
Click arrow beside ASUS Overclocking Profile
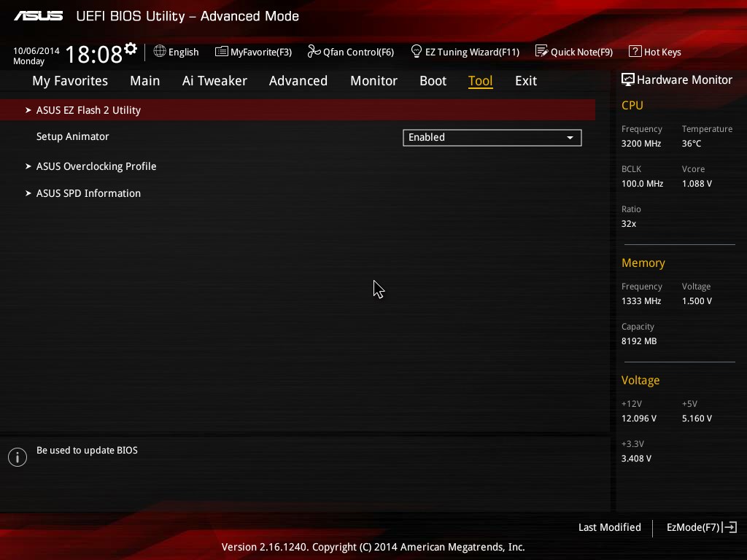point(28,166)
